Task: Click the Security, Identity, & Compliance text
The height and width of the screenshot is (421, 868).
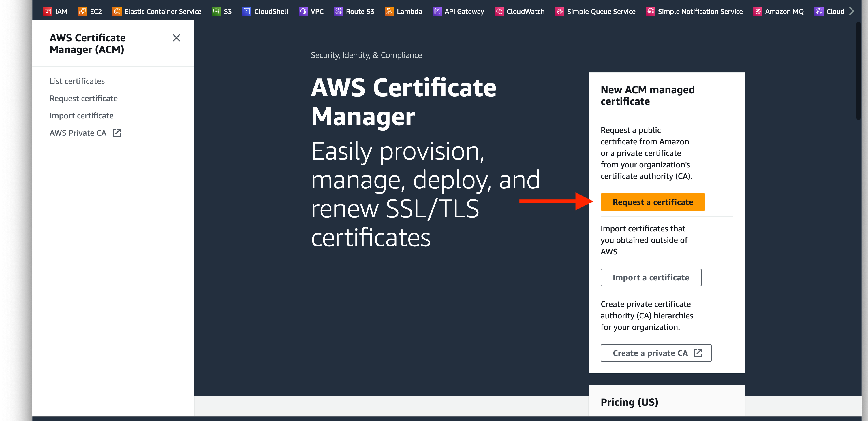Action: (366, 55)
